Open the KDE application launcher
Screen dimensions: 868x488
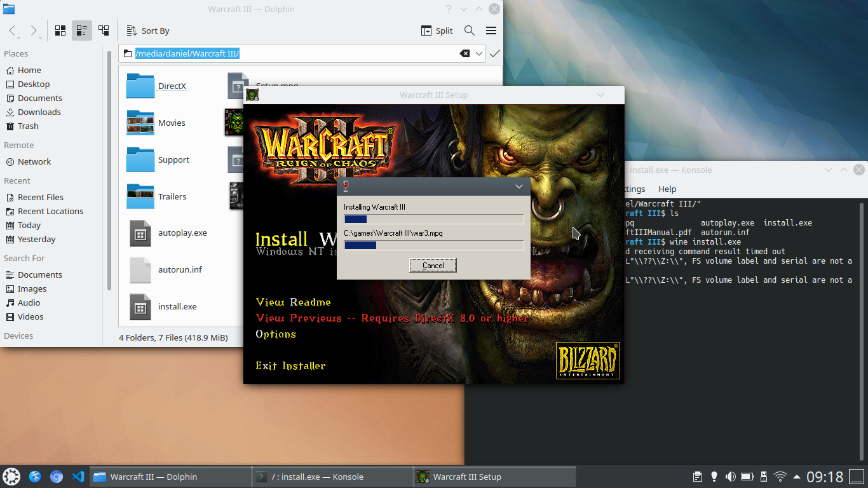tap(11, 476)
